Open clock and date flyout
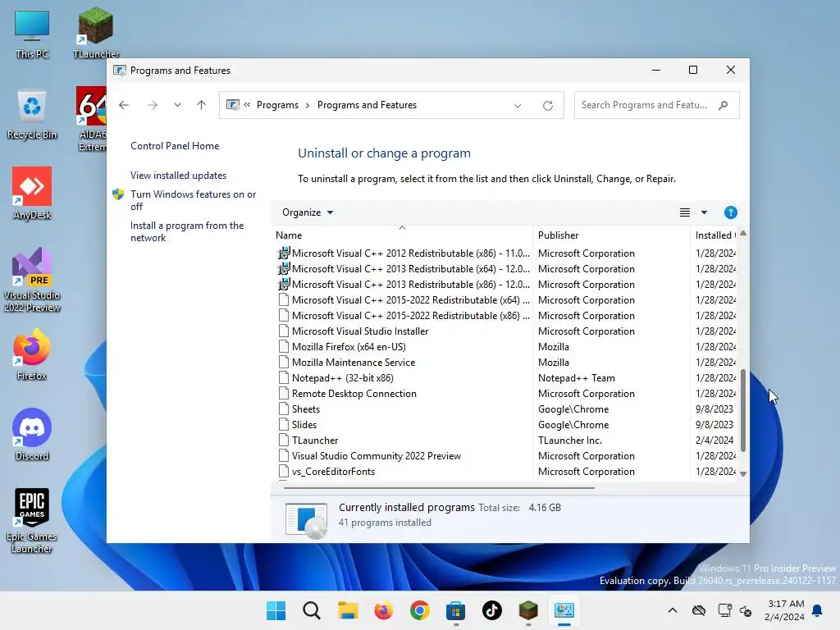The width and height of the screenshot is (840, 630). click(x=784, y=610)
